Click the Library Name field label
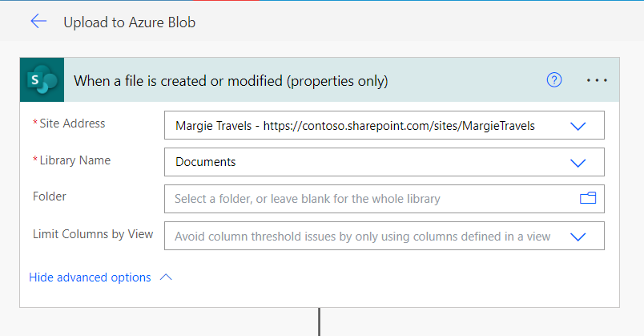 74,160
